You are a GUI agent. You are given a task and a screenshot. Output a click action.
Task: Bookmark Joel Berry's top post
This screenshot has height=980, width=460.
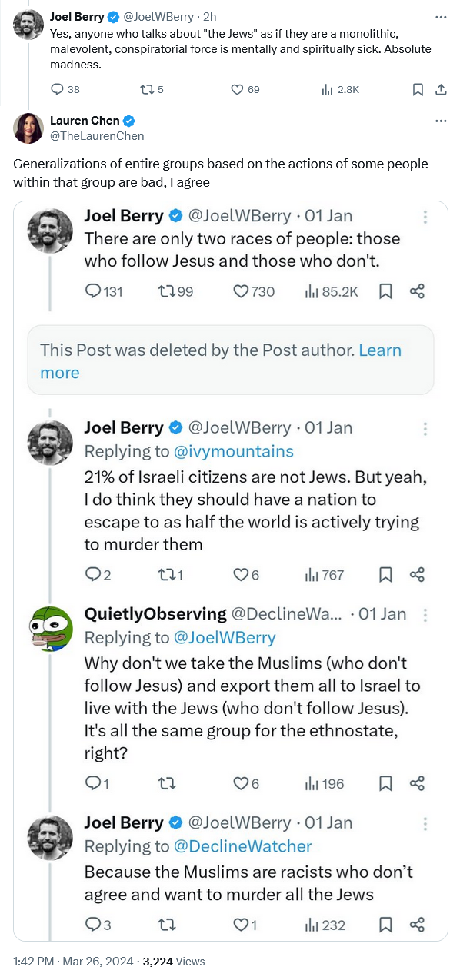coord(418,90)
